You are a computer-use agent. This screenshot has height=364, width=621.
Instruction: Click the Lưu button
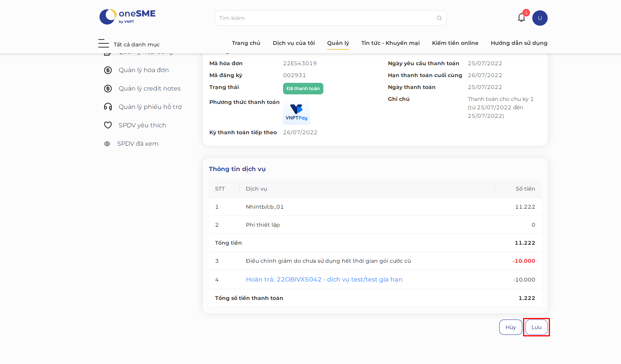[537, 327]
